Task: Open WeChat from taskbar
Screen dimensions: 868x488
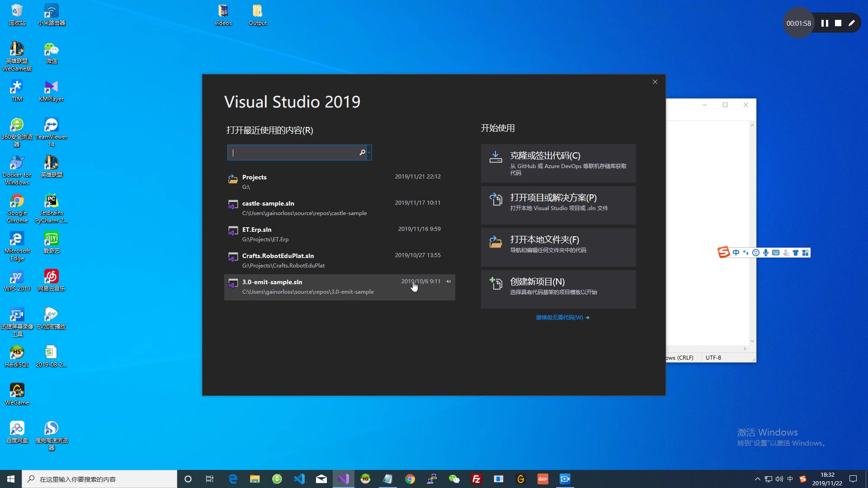Action: pyautogui.click(x=454, y=479)
